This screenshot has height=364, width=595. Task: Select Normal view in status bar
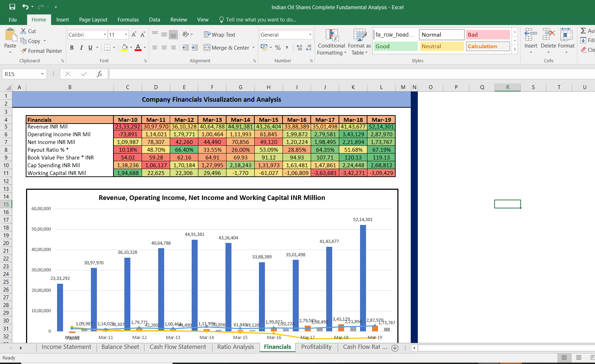pos(564,358)
